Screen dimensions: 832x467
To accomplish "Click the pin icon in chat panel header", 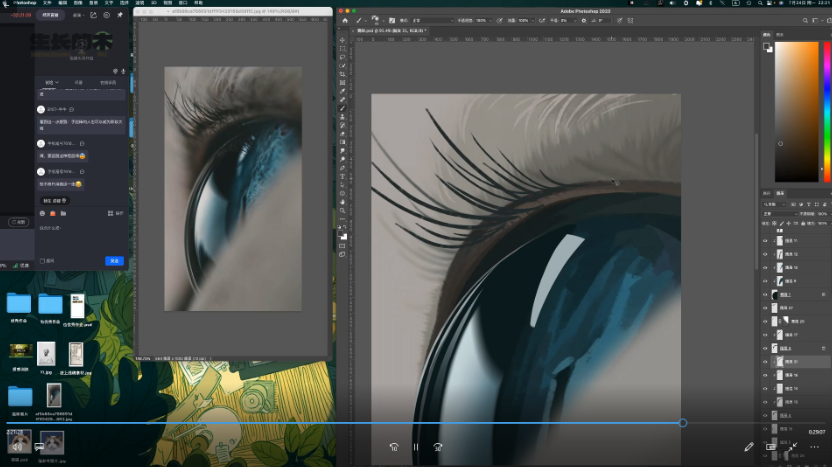I will coord(120,15).
